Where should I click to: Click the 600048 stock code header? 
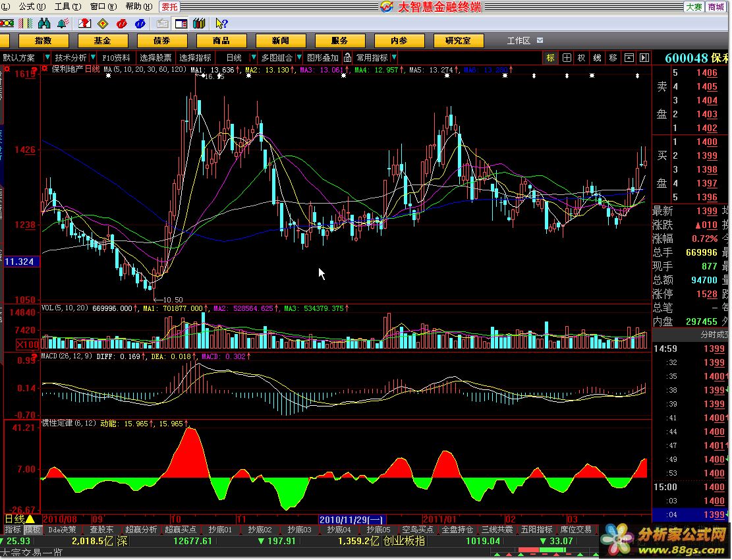(687, 58)
